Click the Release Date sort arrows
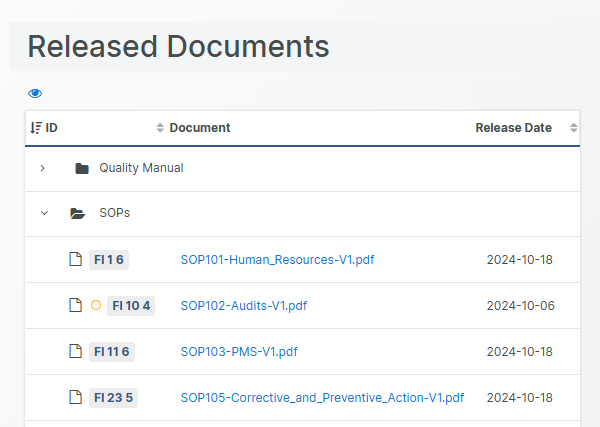This screenshot has width=600, height=427. click(573, 128)
